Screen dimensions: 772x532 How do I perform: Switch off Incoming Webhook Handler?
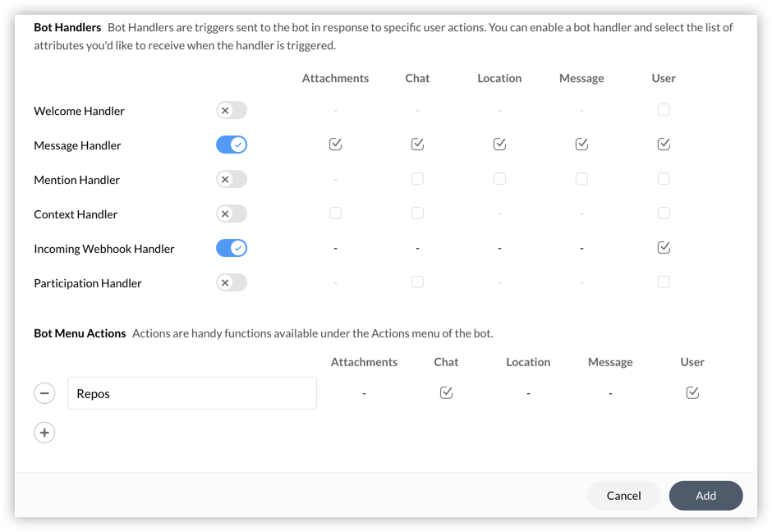coord(232,249)
